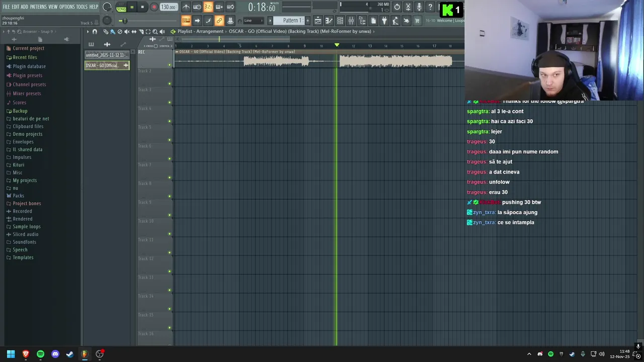Open the Mixer view icon
The image size is (644, 362).
click(x=351, y=21)
